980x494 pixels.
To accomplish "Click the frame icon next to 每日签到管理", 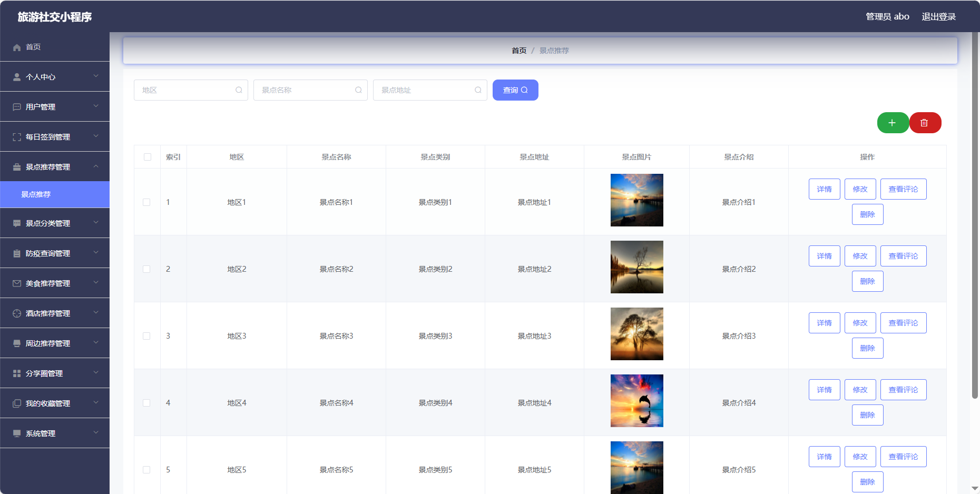I will point(17,137).
